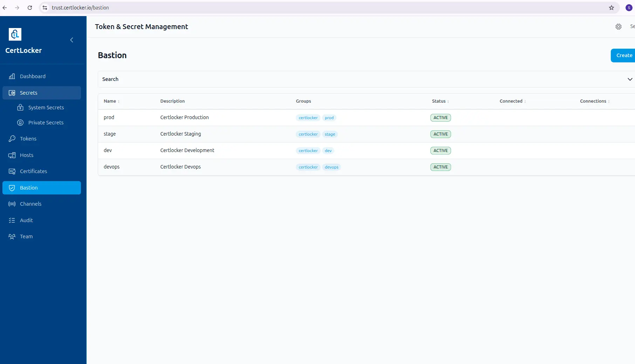
Task: Click the System Secrets lock icon
Action: coord(20,108)
